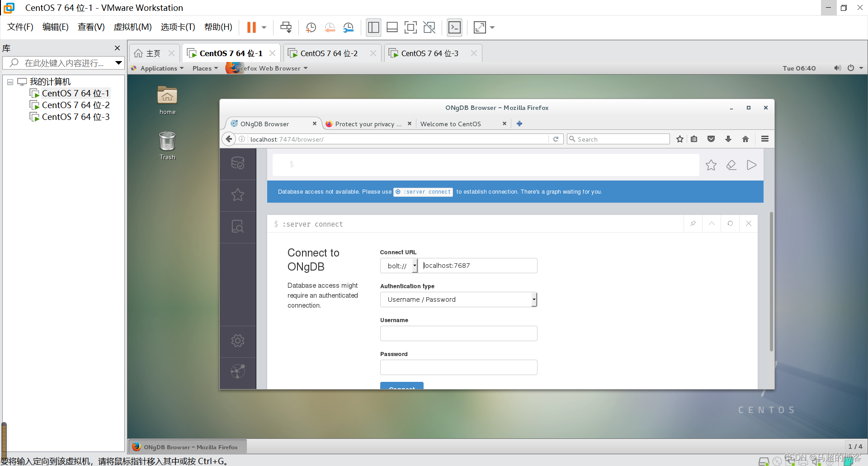Click the ONgDB page vertical scrollbar

pos(771,281)
